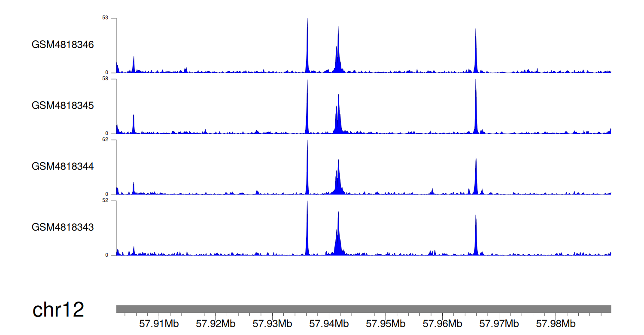Image resolution: width=644 pixels, height=335 pixels.
Task: Click y-axis maximum value 52 on GSM4818343
Action: (105, 200)
